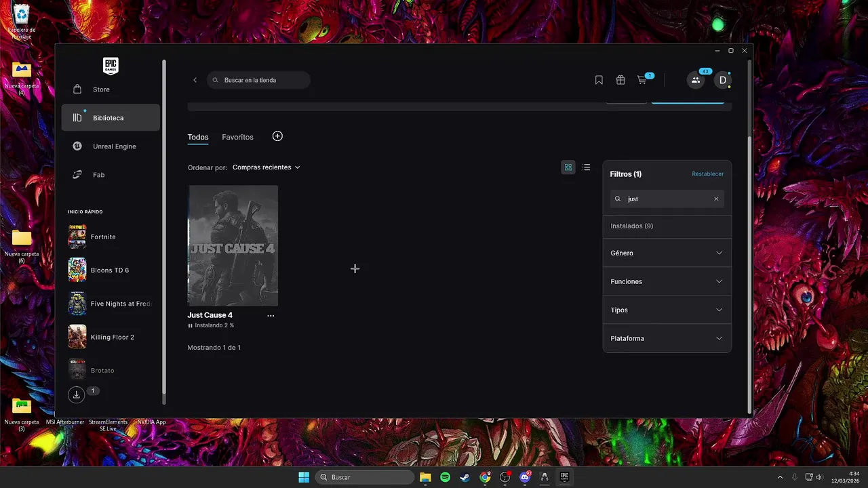Switch to list view

[587, 167]
